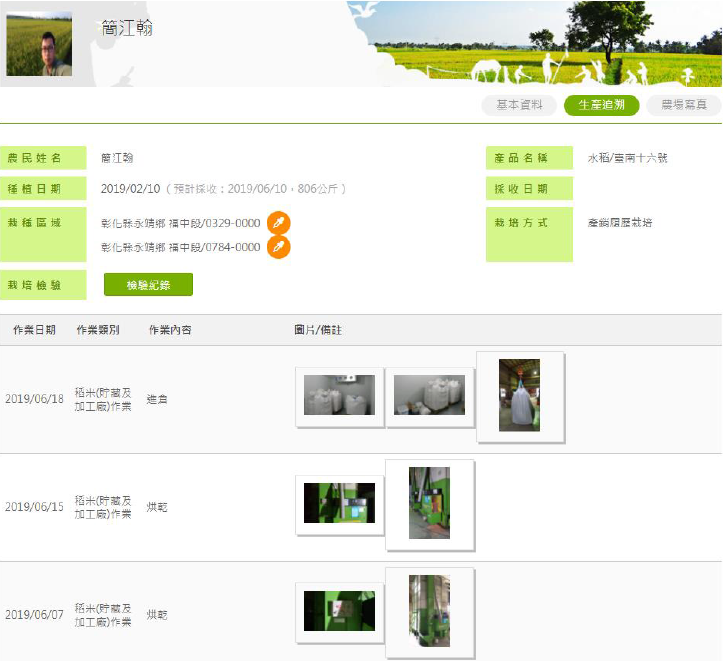Click 烘乾 in the 2019/06/15 row

coord(157,508)
